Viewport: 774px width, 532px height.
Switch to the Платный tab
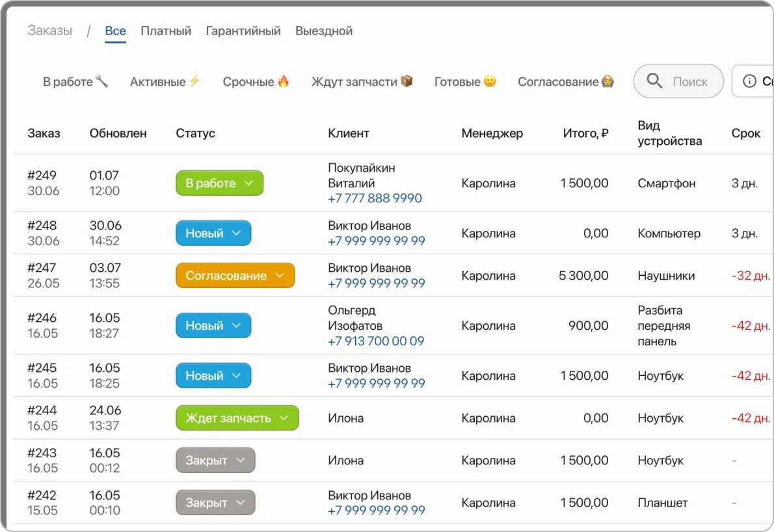coord(166,31)
